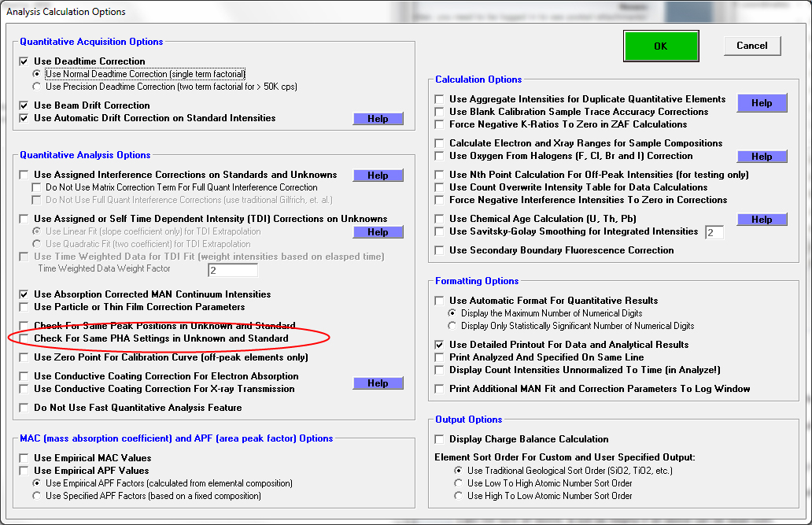The width and height of the screenshot is (812, 525).
Task: Check Use Aggregate Intensities for Duplicate Elements
Action: [x=440, y=99]
